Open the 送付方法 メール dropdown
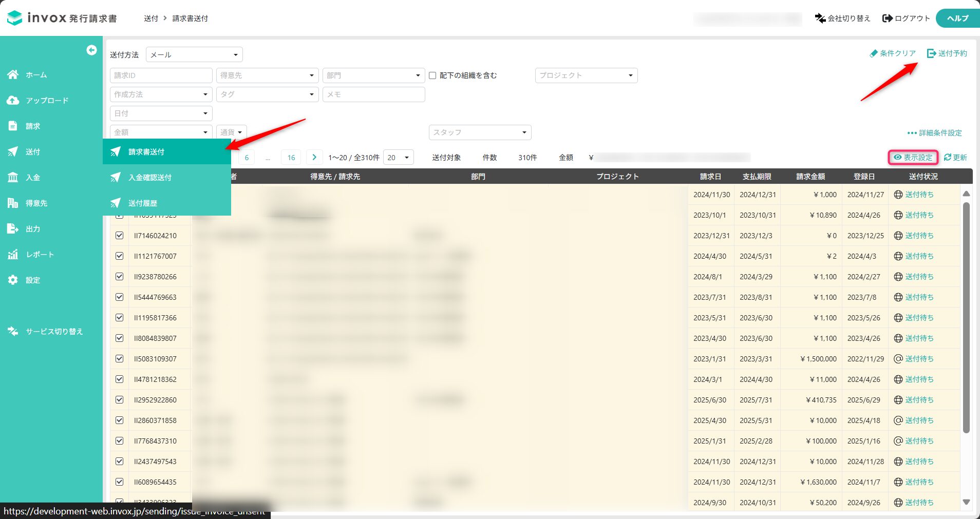 tap(194, 54)
